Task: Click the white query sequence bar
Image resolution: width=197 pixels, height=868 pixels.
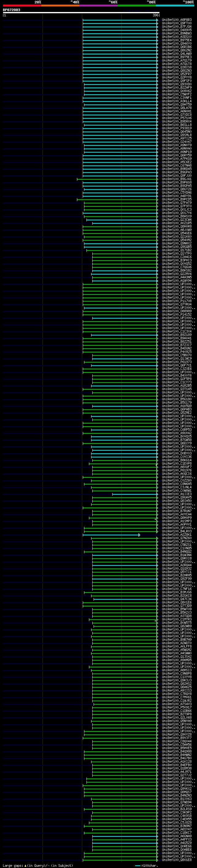Action: (x=81, y=13)
